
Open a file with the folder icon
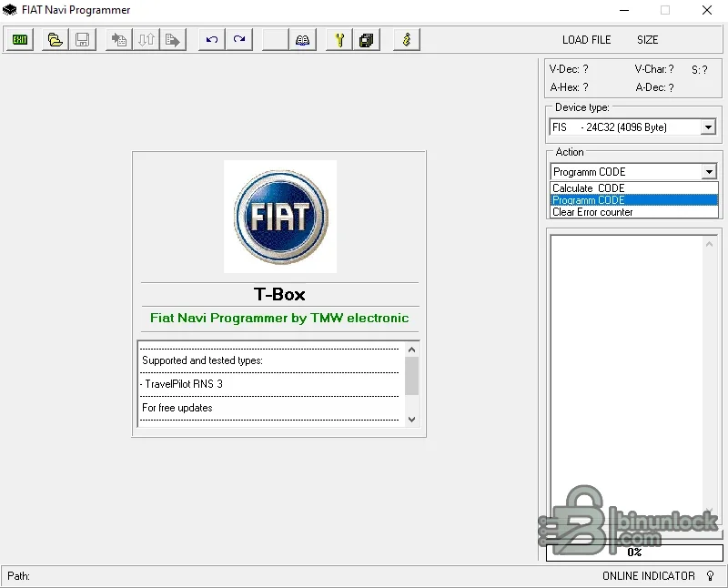click(56, 39)
